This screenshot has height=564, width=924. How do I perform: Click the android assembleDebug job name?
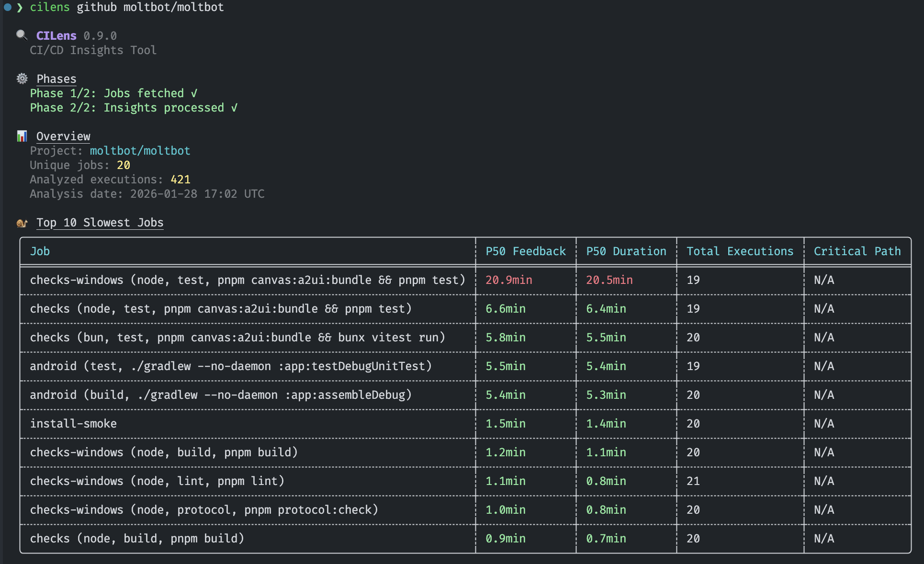pyautogui.click(x=221, y=395)
